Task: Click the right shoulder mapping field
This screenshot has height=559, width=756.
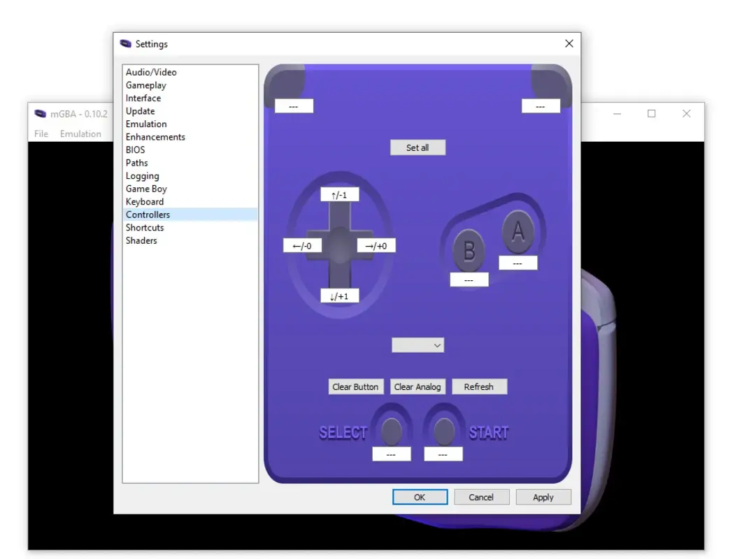Action: pos(541,106)
